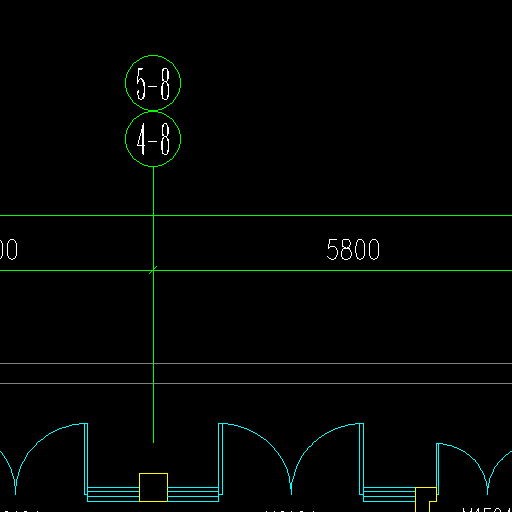Select the grid bubble labeled 4-8

click(x=153, y=139)
